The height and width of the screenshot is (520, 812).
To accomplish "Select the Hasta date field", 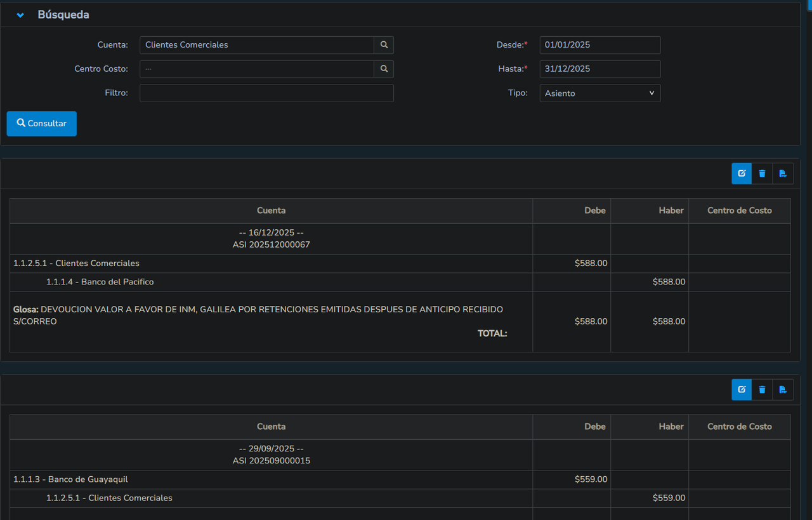I will pos(600,69).
